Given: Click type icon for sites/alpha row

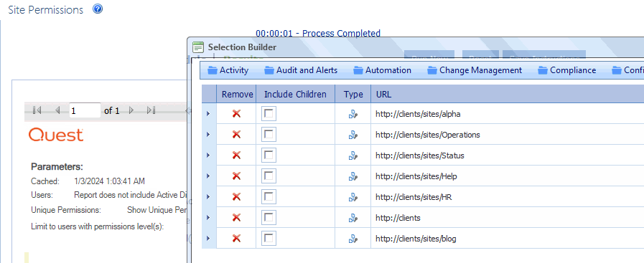Looking at the screenshot, I should [x=353, y=114].
